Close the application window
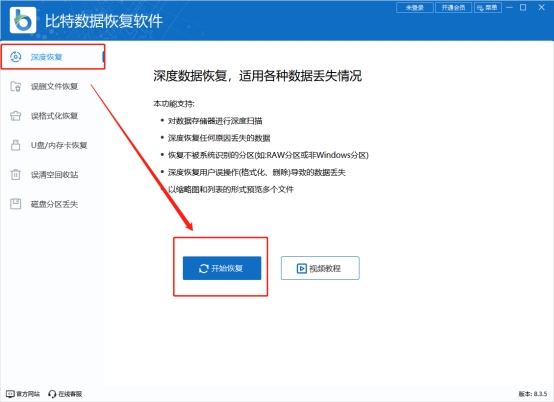 coord(541,7)
